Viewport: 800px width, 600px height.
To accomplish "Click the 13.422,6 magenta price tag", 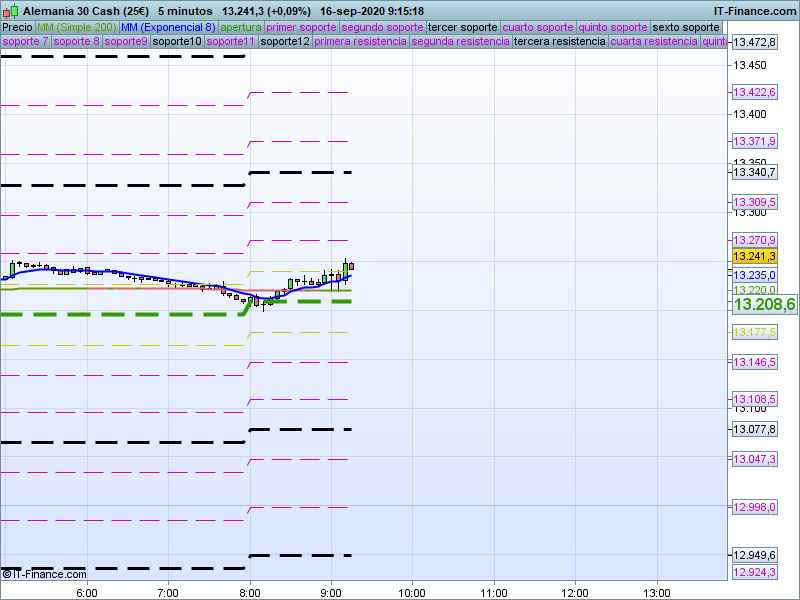I will 754,92.
